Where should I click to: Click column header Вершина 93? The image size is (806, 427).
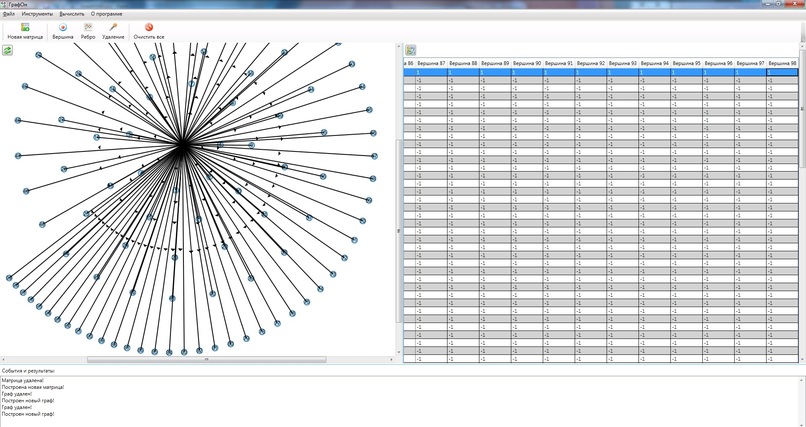tap(622, 63)
